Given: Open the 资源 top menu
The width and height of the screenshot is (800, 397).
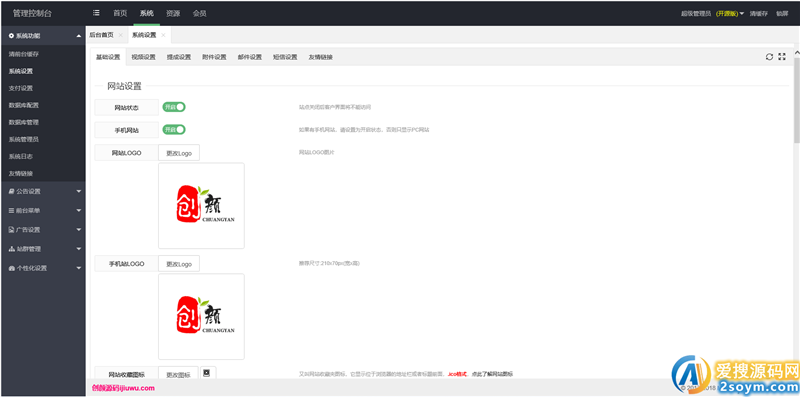Looking at the screenshot, I should click(x=173, y=14).
